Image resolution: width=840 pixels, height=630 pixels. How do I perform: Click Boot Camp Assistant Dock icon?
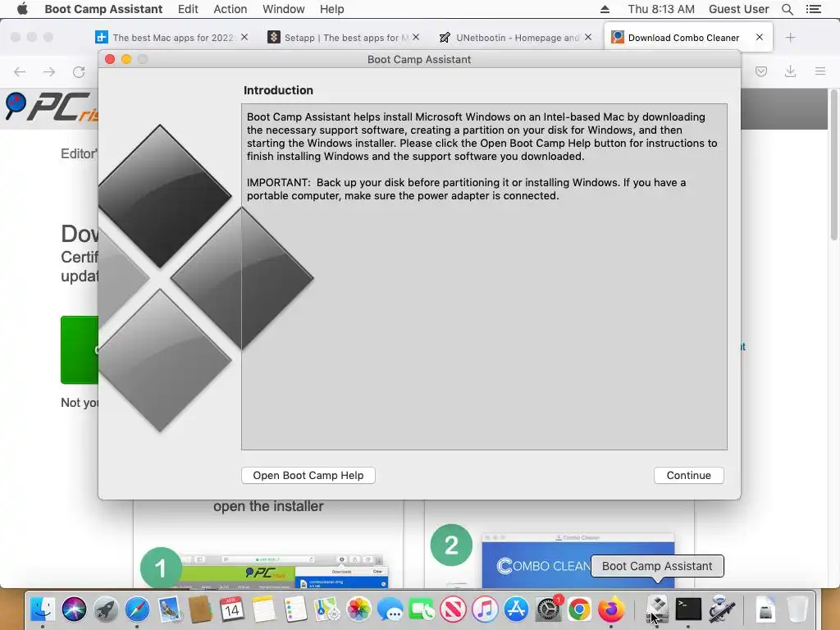pyautogui.click(x=657, y=609)
